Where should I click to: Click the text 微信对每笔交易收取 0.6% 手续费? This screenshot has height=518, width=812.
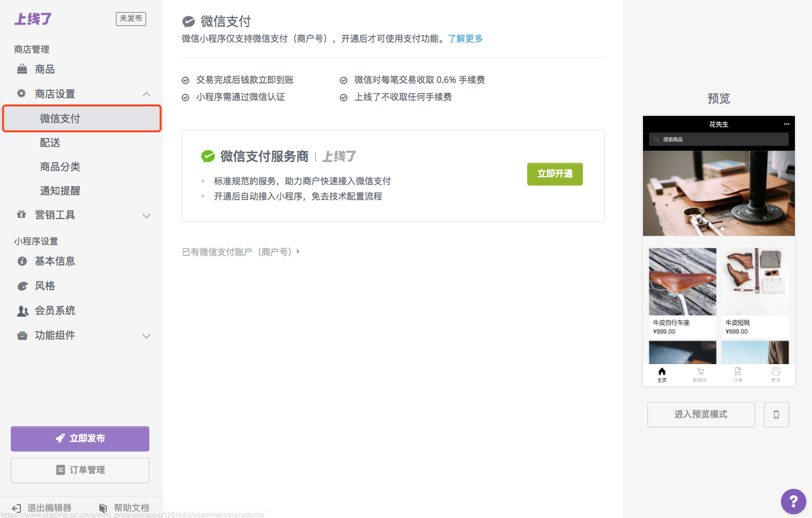coord(420,80)
